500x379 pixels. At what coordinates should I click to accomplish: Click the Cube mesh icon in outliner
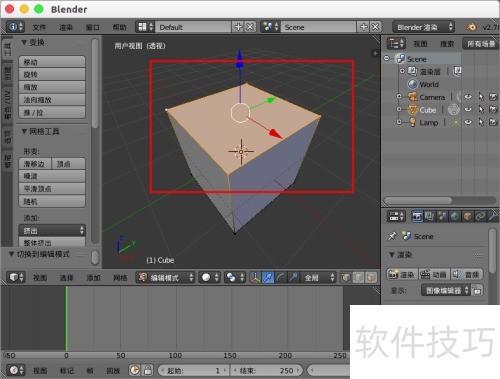[413, 110]
